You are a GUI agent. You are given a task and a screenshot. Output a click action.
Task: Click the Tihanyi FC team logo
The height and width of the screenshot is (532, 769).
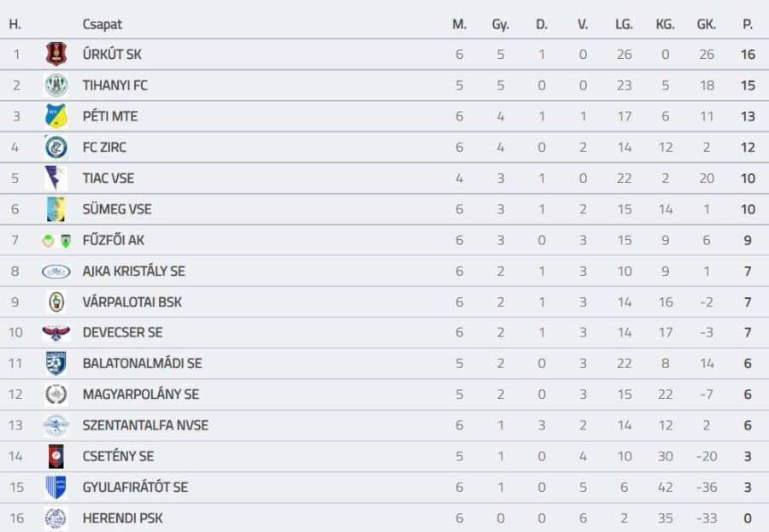point(56,85)
